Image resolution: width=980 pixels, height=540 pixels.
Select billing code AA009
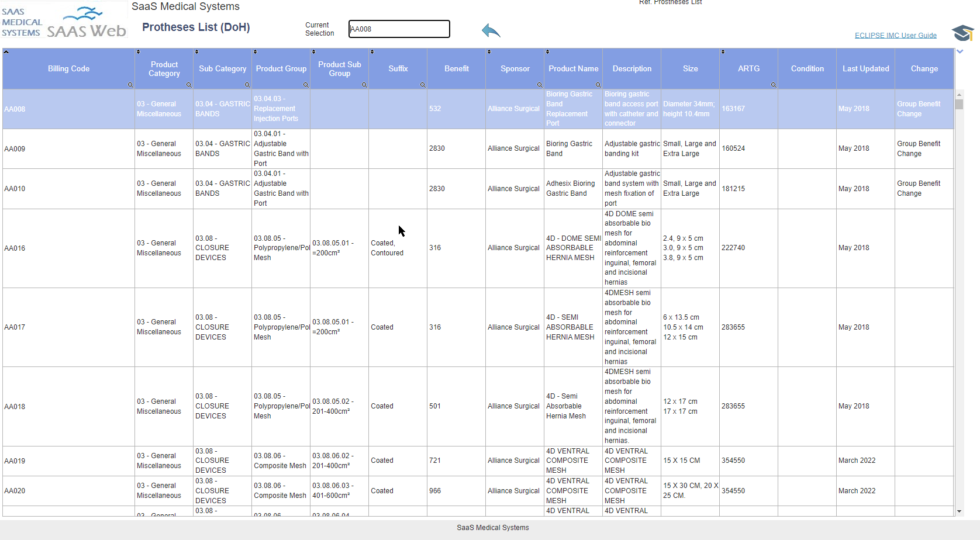[15, 149]
